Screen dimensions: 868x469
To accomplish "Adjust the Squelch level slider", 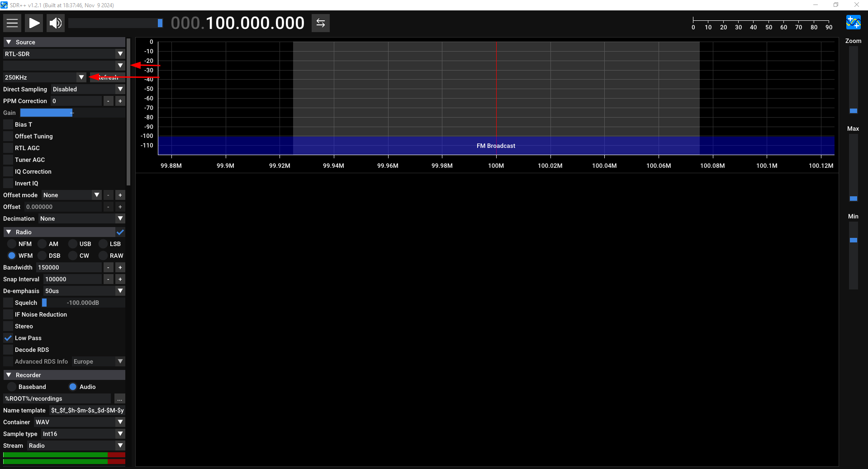I will [83, 303].
